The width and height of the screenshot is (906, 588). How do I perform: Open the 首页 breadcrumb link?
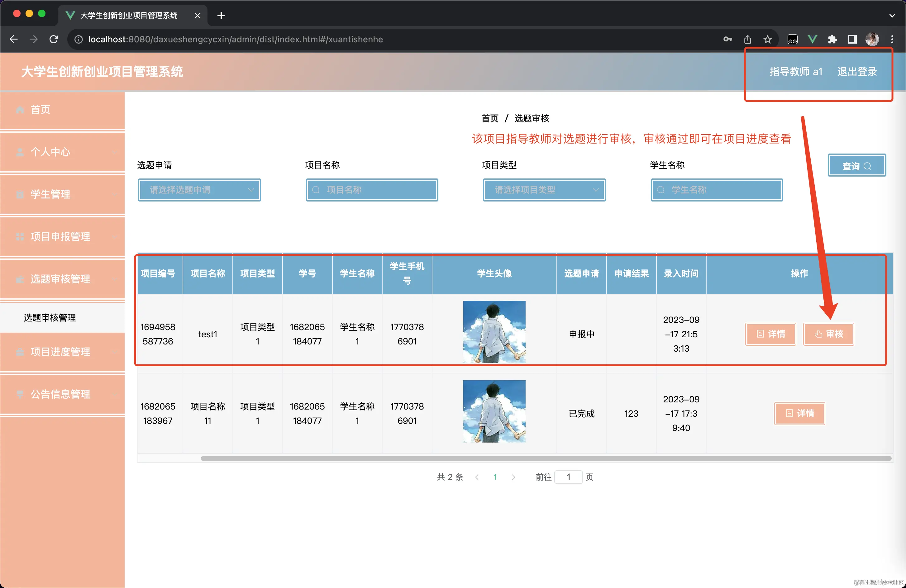[x=489, y=118]
